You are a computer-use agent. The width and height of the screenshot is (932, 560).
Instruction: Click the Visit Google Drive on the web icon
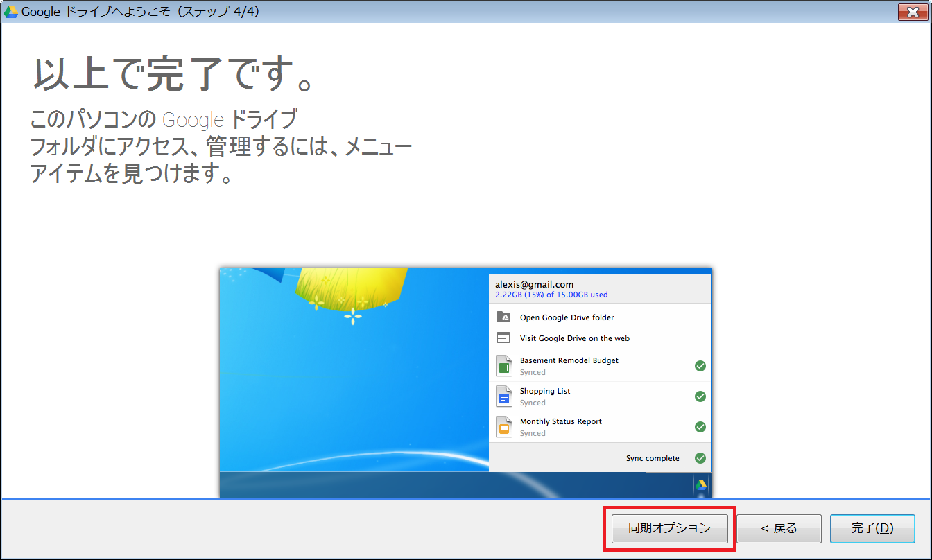[x=503, y=338]
